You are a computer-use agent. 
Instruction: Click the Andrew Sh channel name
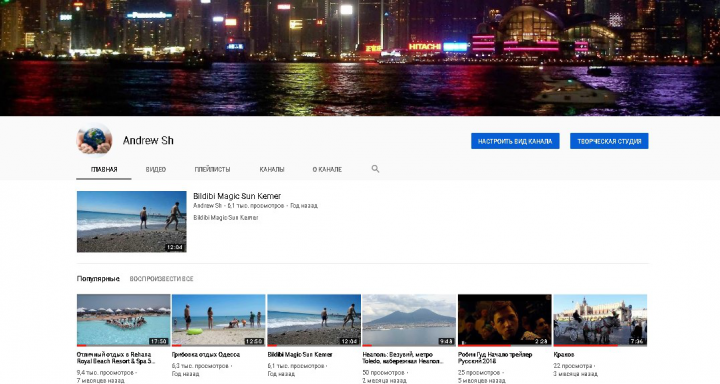click(x=148, y=141)
